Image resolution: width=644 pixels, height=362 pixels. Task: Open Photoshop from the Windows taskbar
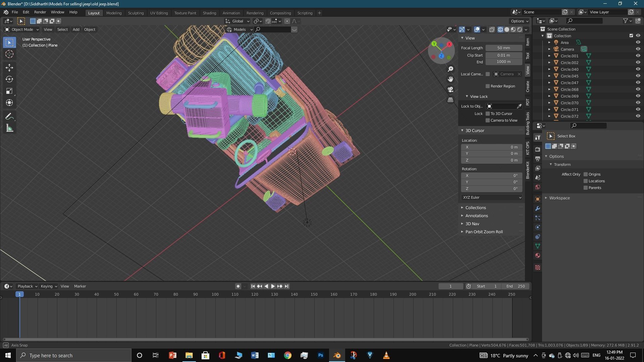click(321, 355)
